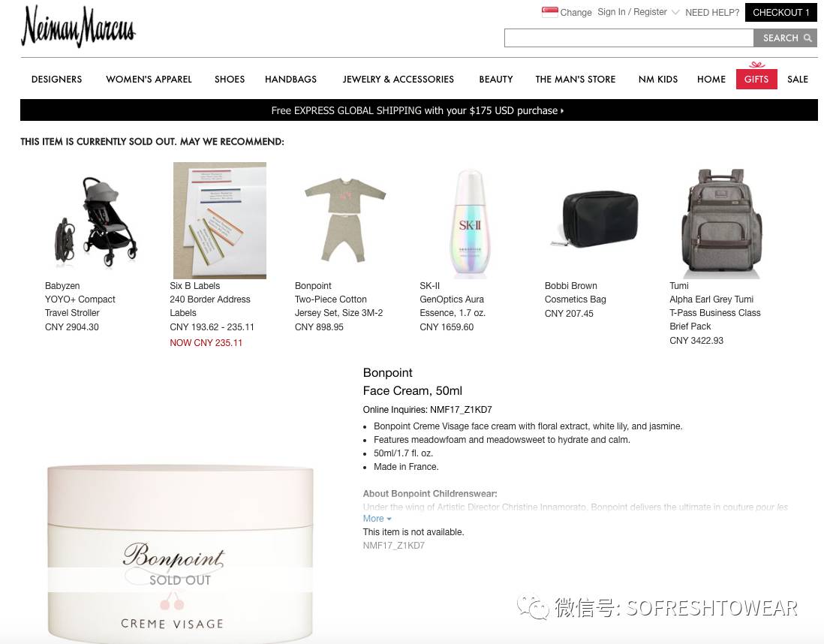Click the NEED HELP? link
Screen dimensions: 824x644
coord(712,12)
